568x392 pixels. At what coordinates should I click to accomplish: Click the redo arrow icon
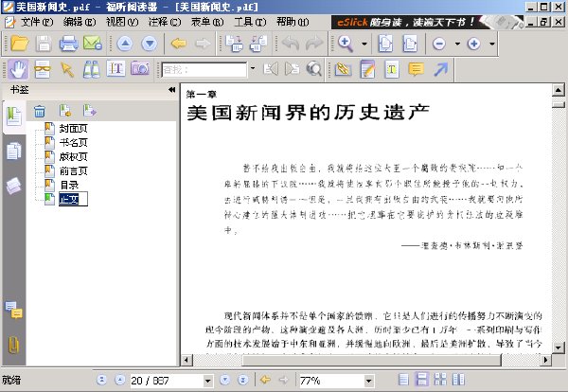click(x=314, y=44)
